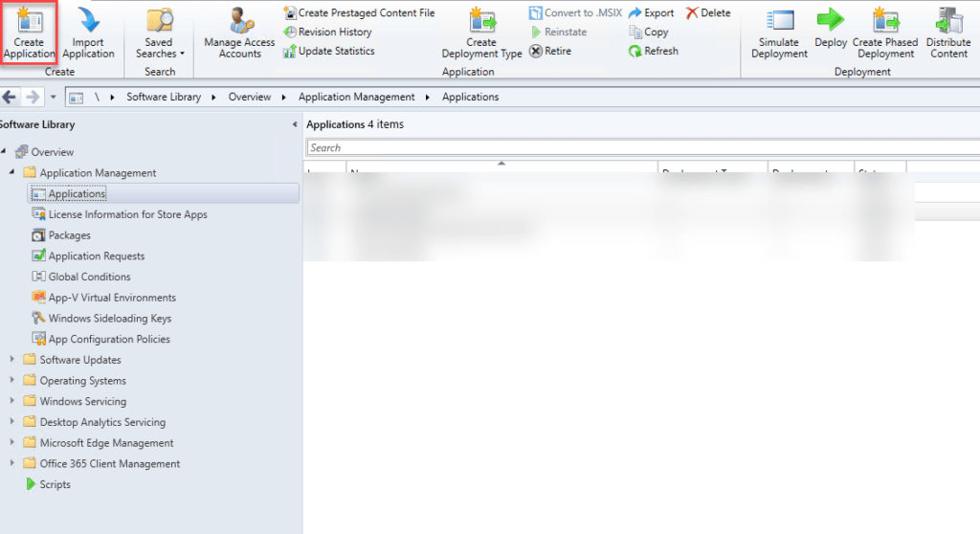Image resolution: width=980 pixels, height=534 pixels.
Task: Click the red Delete button
Action: tap(708, 13)
